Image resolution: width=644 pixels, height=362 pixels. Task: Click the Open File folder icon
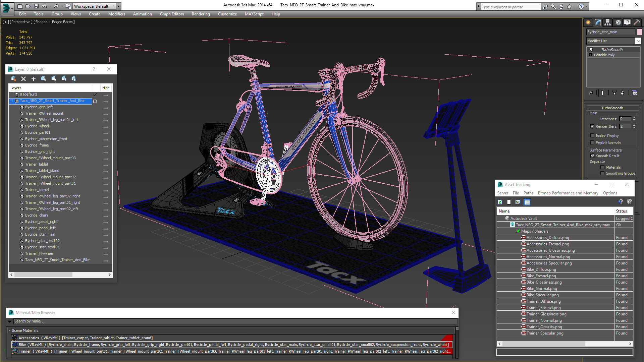point(28,6)
